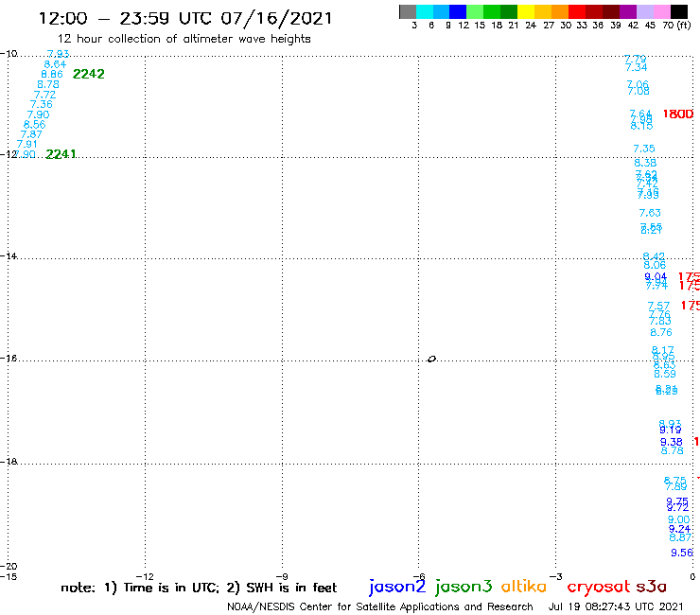Select the bright red swatch in the legend
The image size is (700, 615).
pyautogui.click(x=577, y=11)
